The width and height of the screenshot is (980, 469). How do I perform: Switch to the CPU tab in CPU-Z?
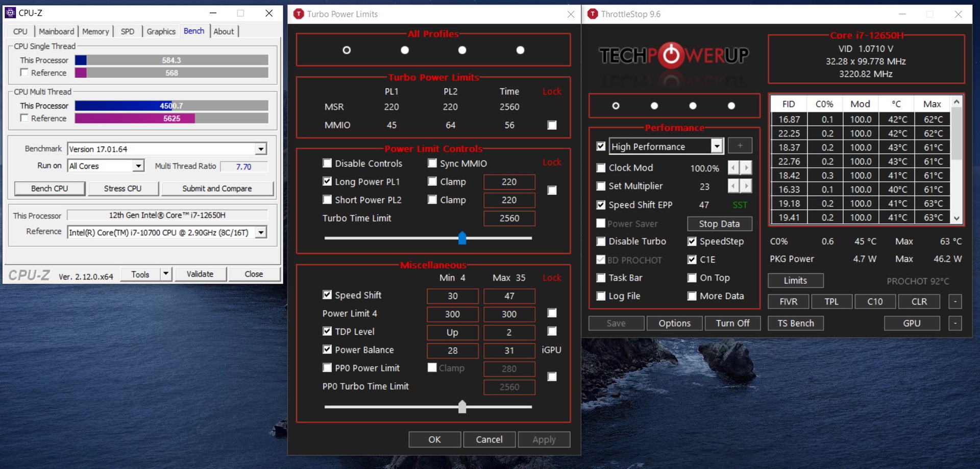click(20, 31)
